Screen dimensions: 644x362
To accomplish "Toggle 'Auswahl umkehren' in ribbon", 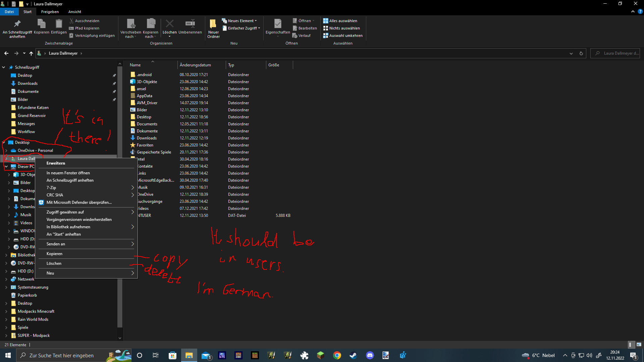I will [345, 35].
